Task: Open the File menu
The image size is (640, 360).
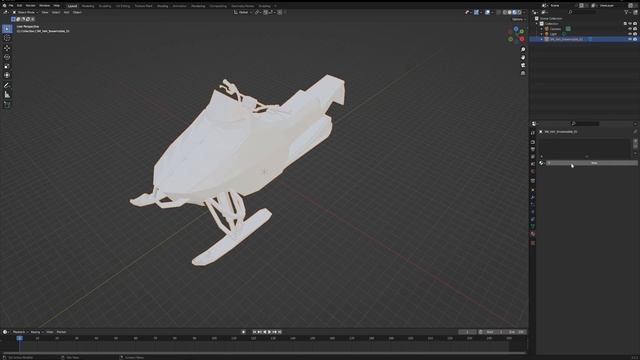Action: [x=11, y=6]
